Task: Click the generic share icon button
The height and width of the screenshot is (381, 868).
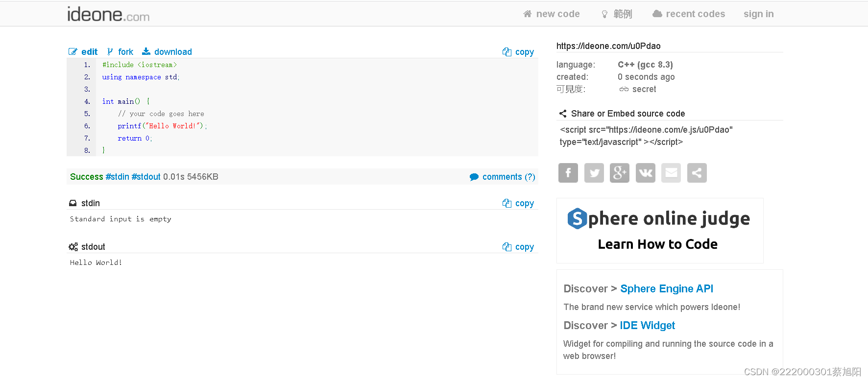Action: (x=697, y=173)
